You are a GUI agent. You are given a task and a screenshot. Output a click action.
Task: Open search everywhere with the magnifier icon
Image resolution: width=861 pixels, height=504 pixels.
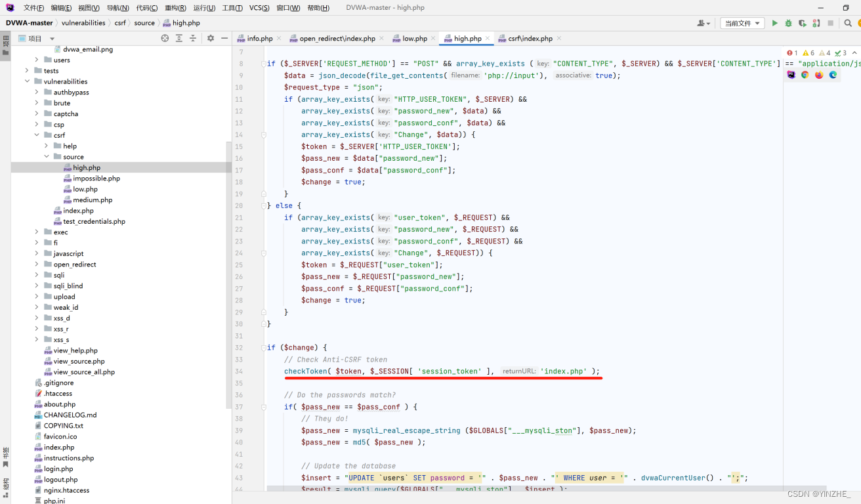(848, 23)
